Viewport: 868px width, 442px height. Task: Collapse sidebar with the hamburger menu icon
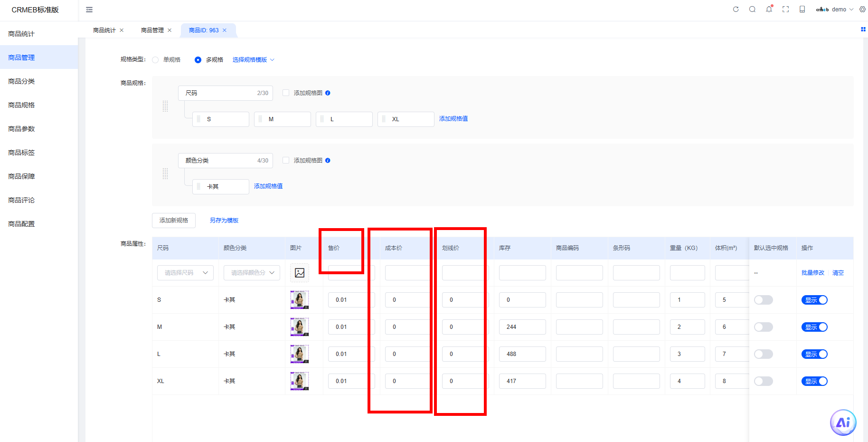coord(89,10)
